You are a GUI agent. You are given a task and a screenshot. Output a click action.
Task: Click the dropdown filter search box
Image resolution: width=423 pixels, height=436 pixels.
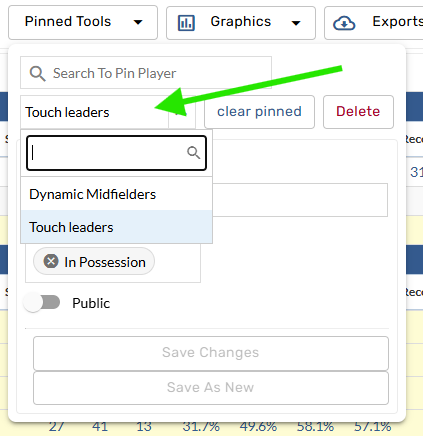click(116, 153)
